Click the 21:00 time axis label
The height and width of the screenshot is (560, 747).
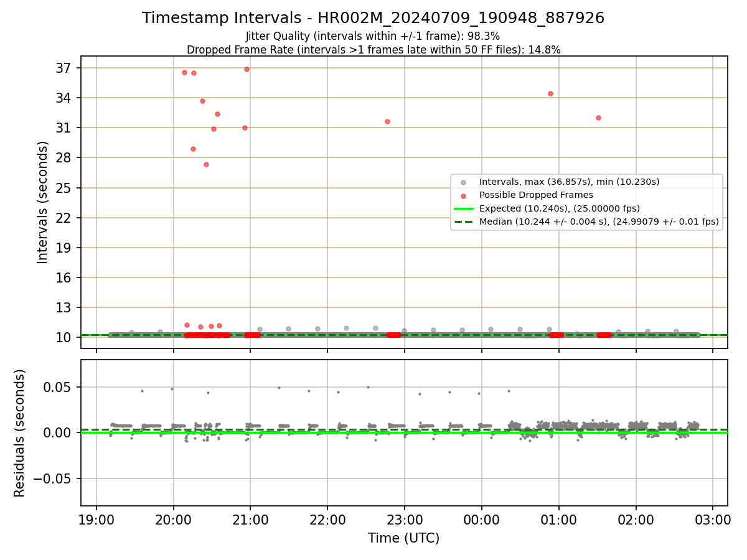250,520
